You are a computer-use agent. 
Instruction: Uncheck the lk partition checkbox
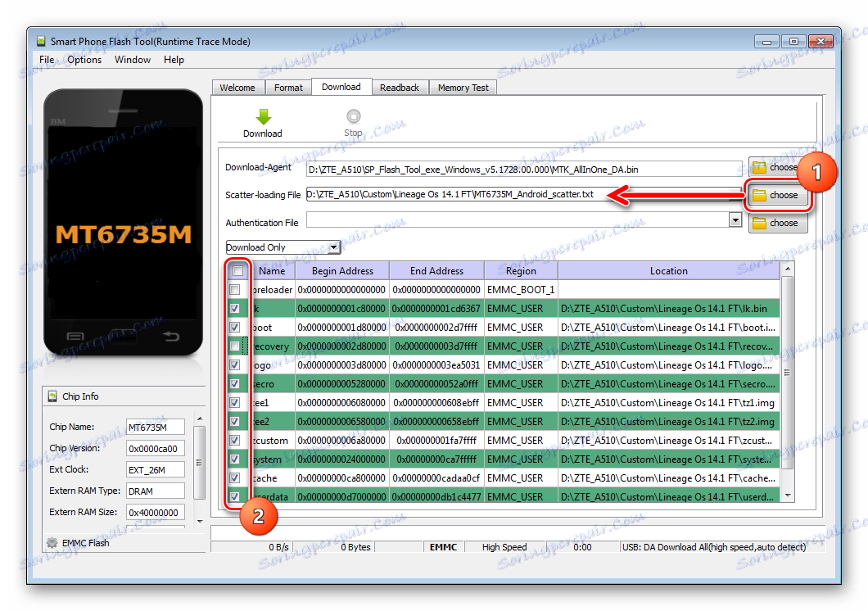(235, 308)
